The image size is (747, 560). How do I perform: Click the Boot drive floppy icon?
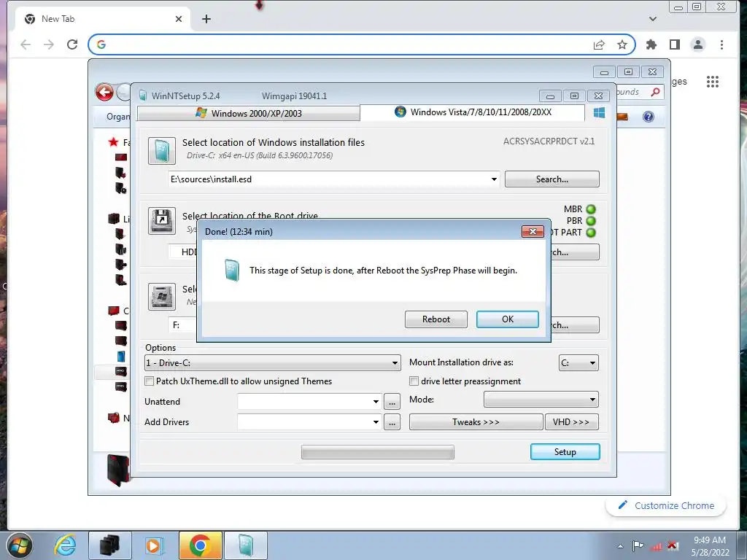pos(161,220)
